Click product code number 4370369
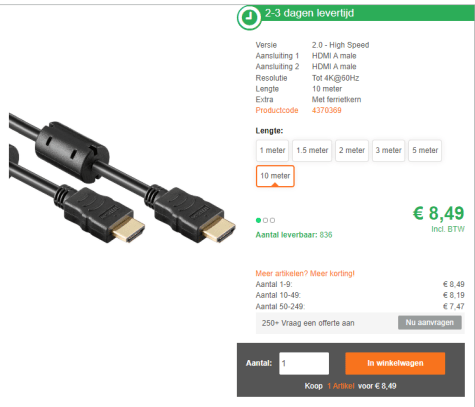Screen dimensions: 475x407 point(327,110)
